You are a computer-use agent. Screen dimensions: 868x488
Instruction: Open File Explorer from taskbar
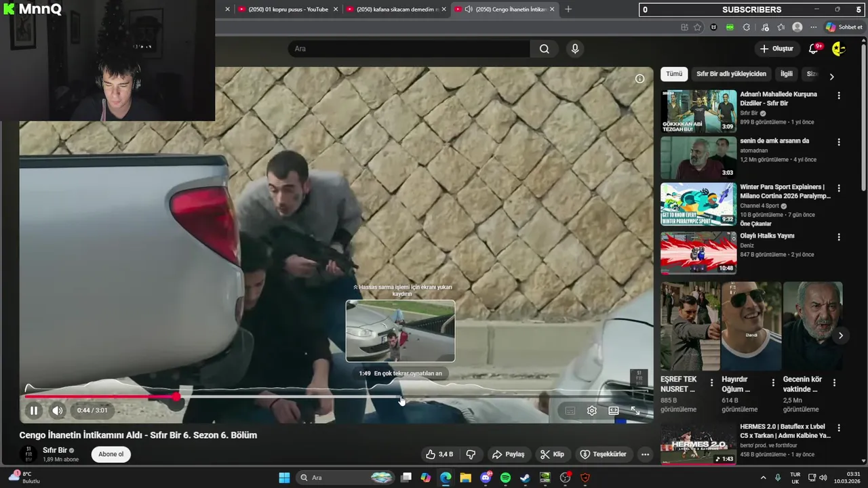tap(465, 478)
